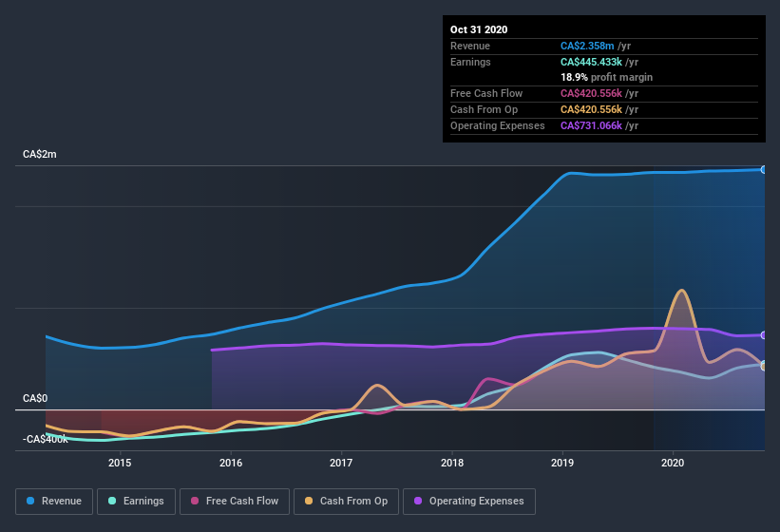Toggle the Earnings legend button
This screenshot has height=532, width=780.
[x=136, y=502]
